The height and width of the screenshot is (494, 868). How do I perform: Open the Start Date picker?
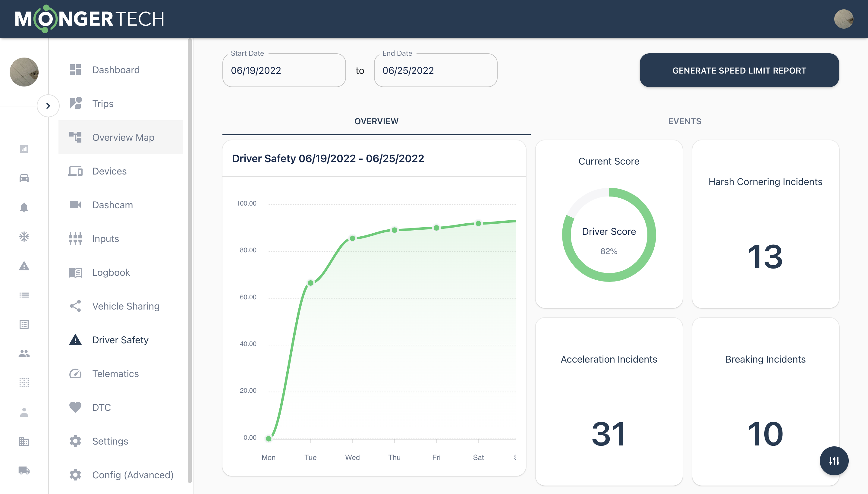[x=284, y=70]
